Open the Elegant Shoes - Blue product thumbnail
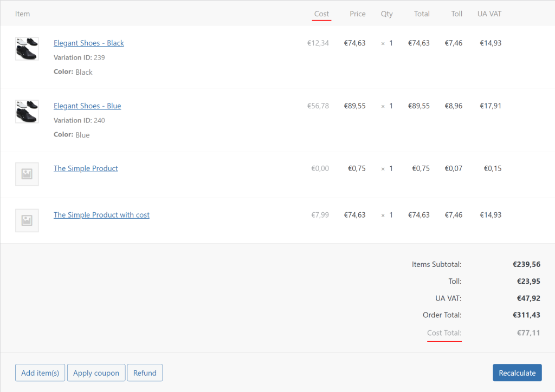 click(27, 112)
